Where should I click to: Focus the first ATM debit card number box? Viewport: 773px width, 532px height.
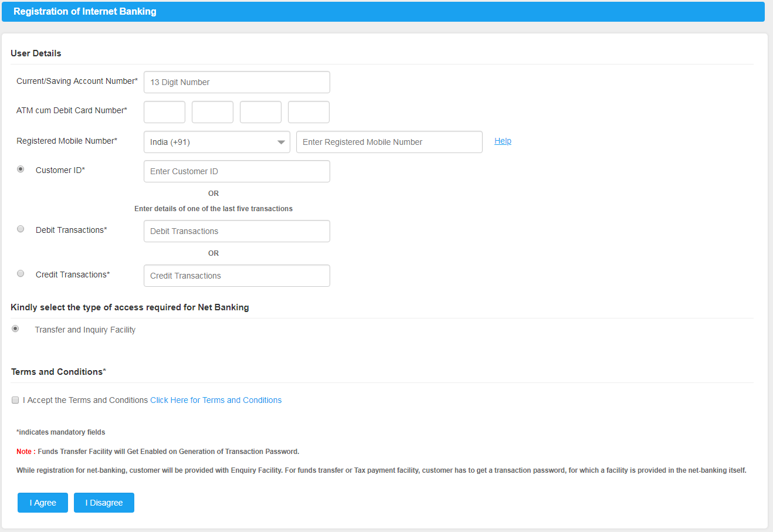point(164,112)
